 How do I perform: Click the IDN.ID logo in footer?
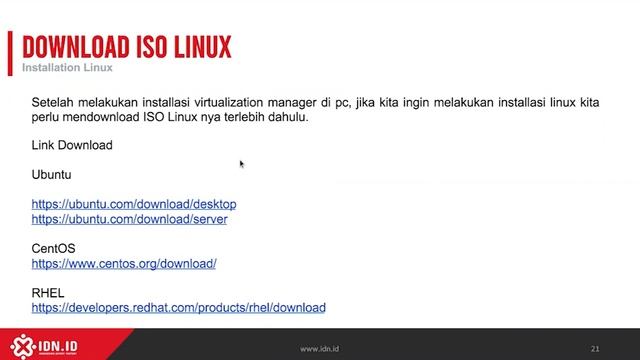click(44, 347)
